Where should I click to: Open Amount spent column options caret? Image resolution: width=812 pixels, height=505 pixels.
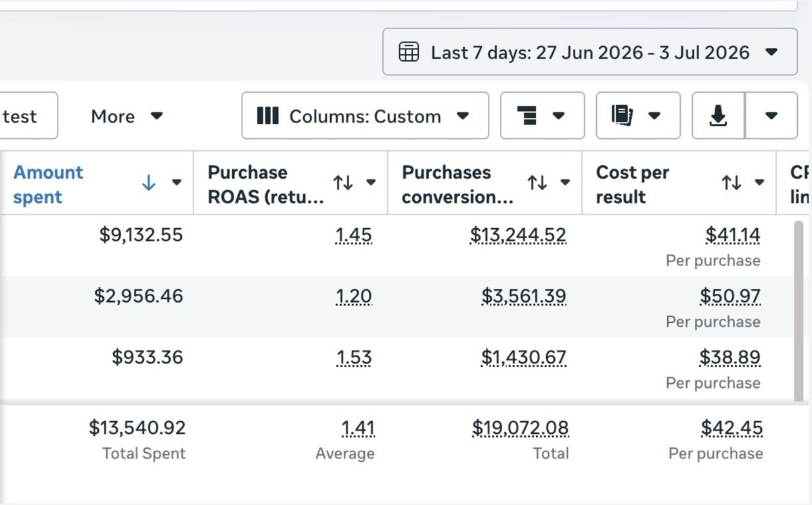coord(177,183)
